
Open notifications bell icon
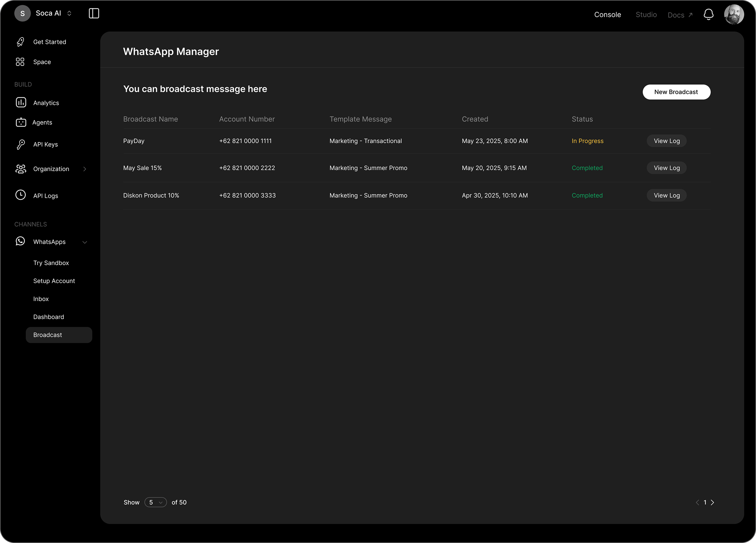coord(709,15)
